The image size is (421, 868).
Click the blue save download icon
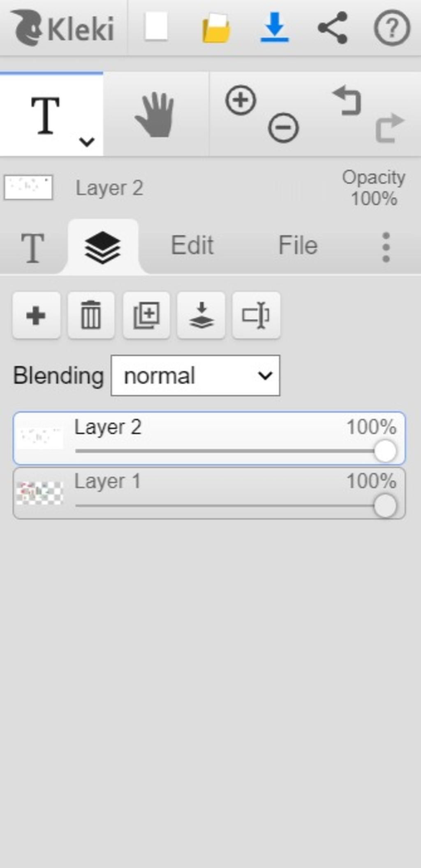(x=275, y=27)
